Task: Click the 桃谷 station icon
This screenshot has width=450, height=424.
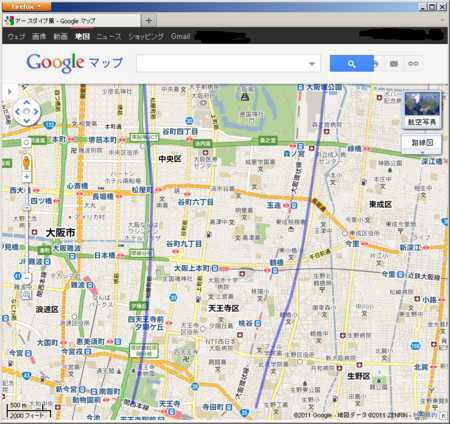Action: click(258, 323)
